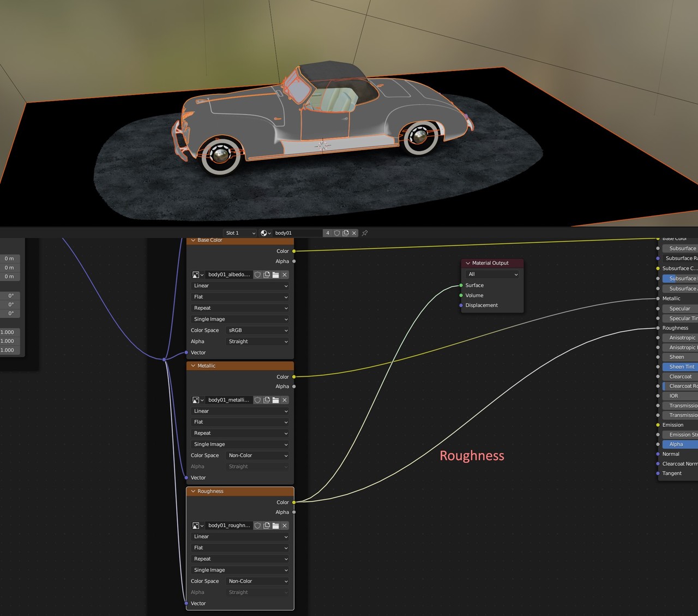
Task: Open image browser icon in Base Color node
Action: 197,275
